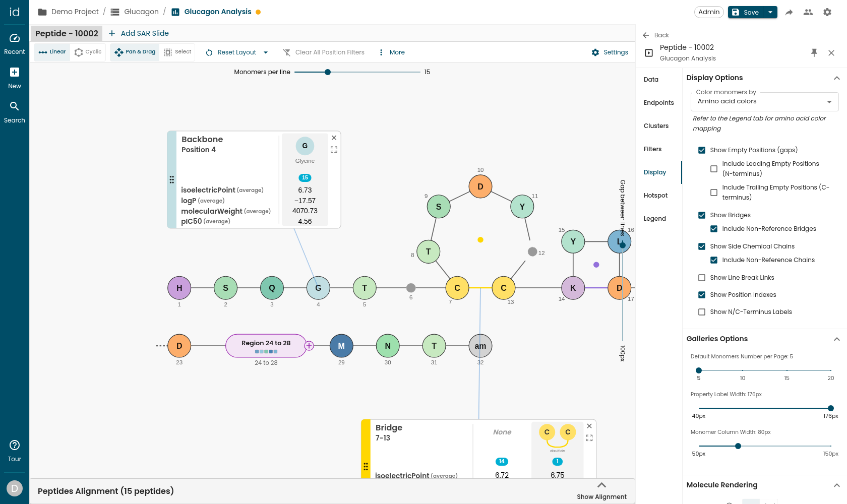This screenshot has height=504, width=847.
Task: Expand the Backbone Position 4 card fullscreen
Action: [x=334, y=150]
